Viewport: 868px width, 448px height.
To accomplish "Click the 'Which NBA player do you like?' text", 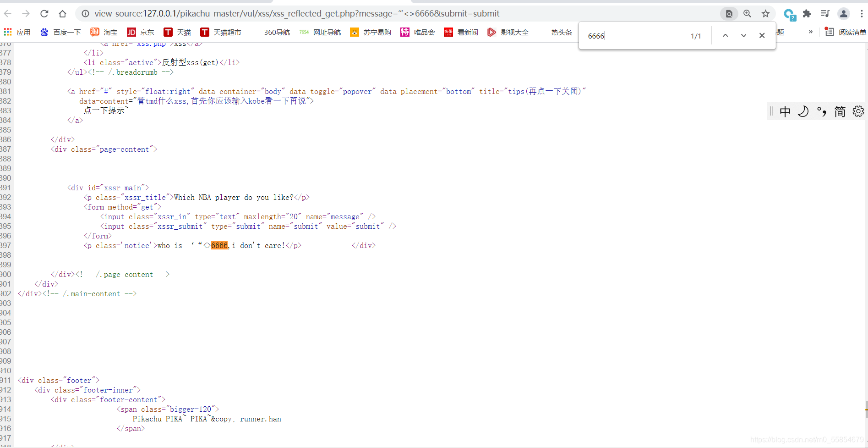I will 234,198.
